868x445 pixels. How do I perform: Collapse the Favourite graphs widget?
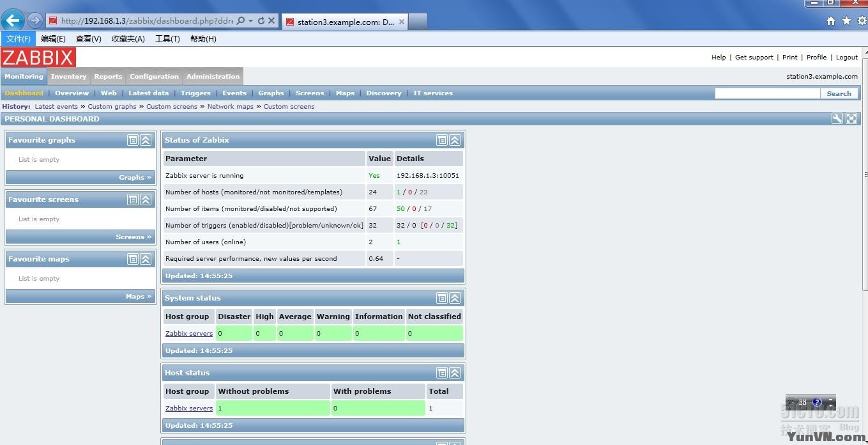pyautogui.click(x=146, y=140)
